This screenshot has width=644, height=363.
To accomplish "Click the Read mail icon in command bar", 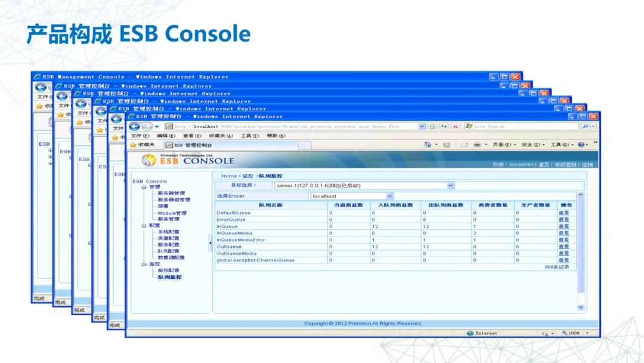I will pos(464,144).
